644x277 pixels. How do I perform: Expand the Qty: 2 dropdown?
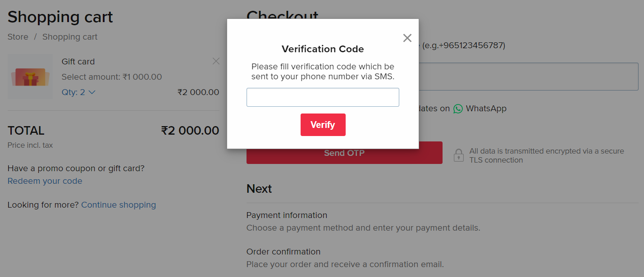click(x=78, y=92)
